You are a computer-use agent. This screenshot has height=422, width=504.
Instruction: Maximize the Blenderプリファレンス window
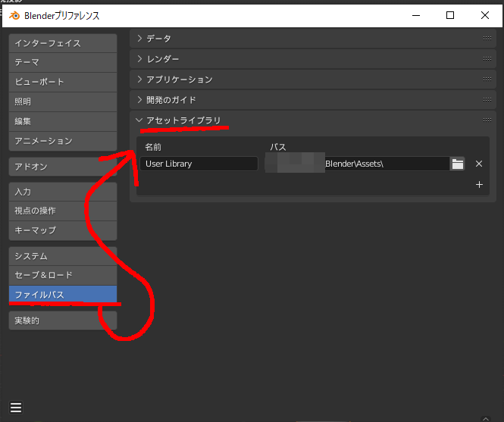point(450,15)
